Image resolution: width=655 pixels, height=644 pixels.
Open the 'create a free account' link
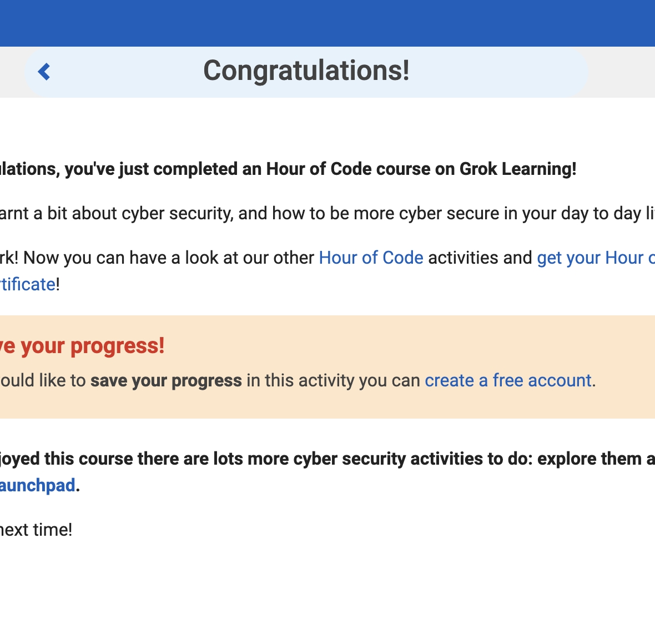coord(508,380)
